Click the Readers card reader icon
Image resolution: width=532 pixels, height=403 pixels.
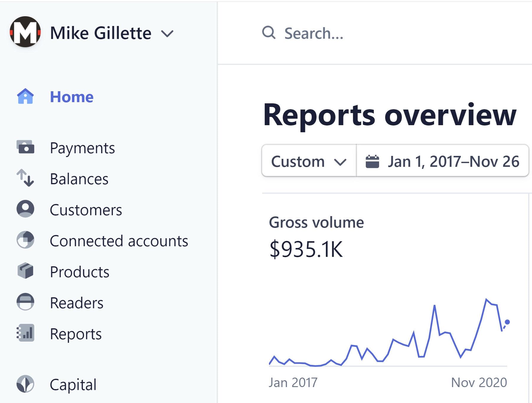(x=25, y=302)
